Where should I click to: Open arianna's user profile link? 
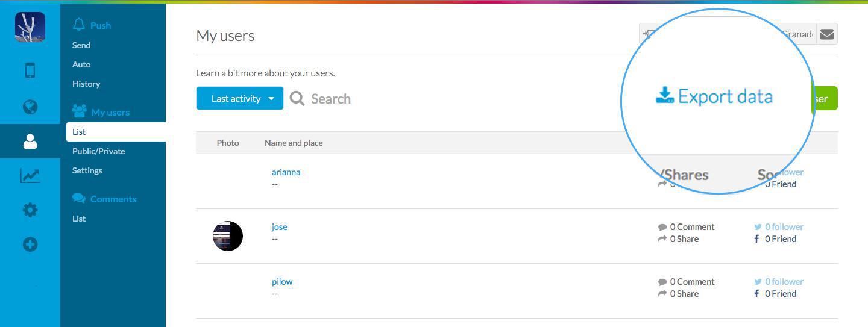click(286, 172)
